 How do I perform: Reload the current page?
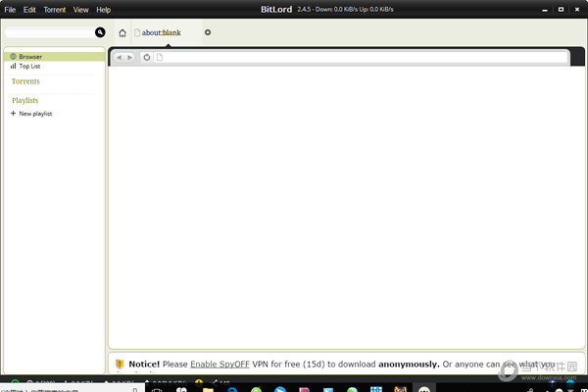click(x=147, y=58)
